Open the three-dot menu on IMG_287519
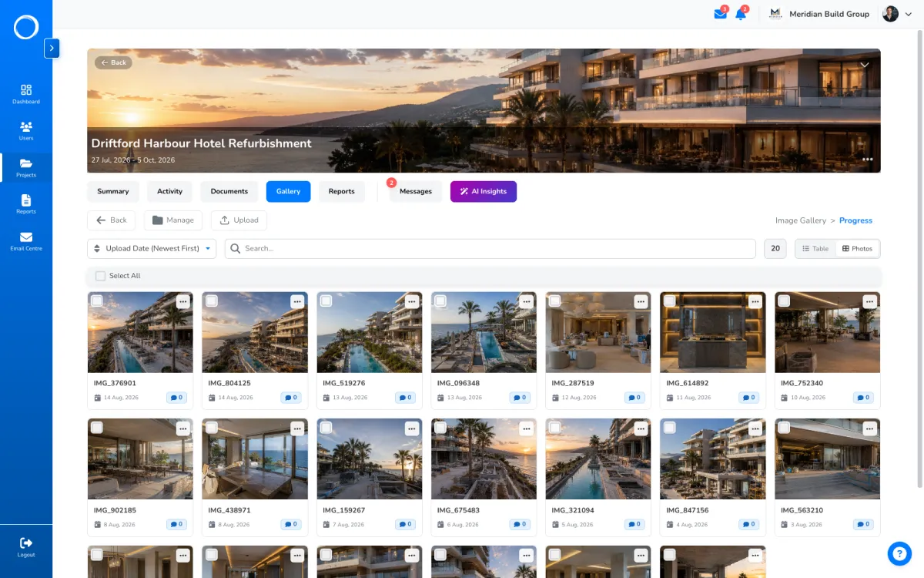Screen dimensions: 924x578 pos(641,301)
